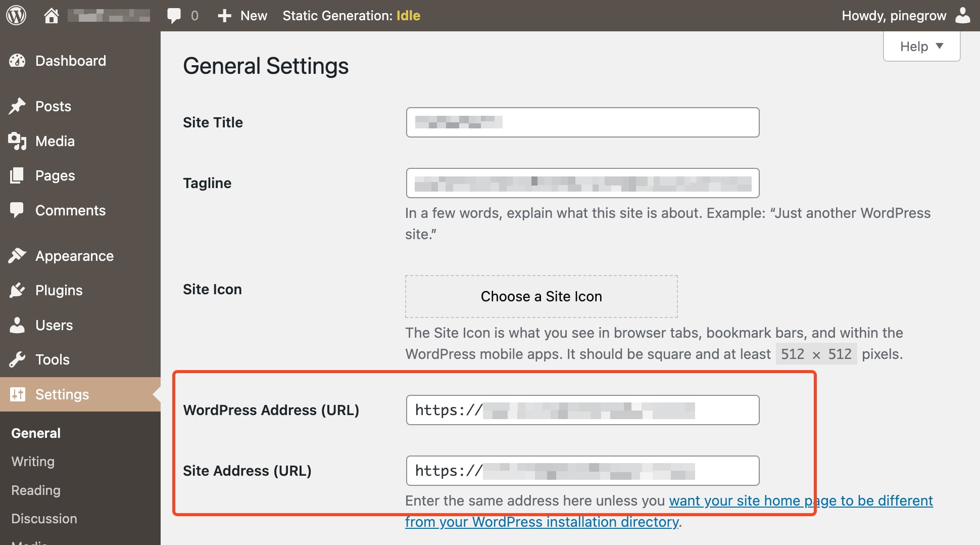This screenshot has height=545, width=980.
Task: Go to Posts menu
Action: (80, 106)
